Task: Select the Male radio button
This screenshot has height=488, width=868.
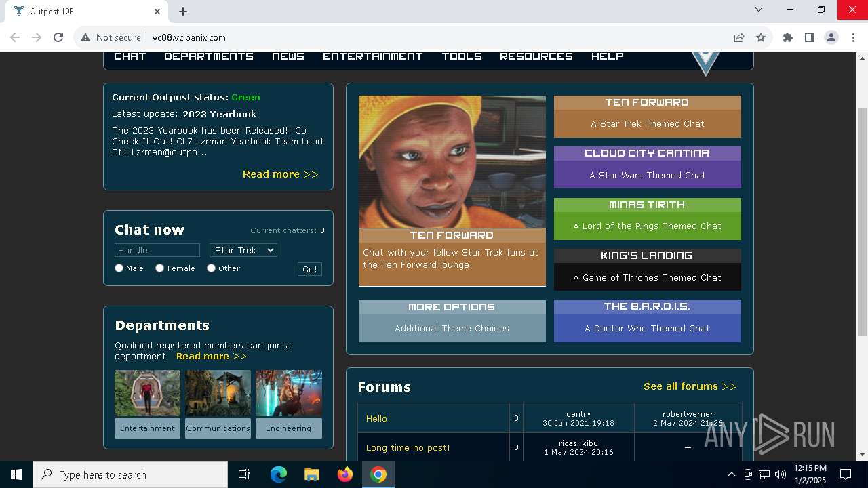Action: [x=119, y=268]
